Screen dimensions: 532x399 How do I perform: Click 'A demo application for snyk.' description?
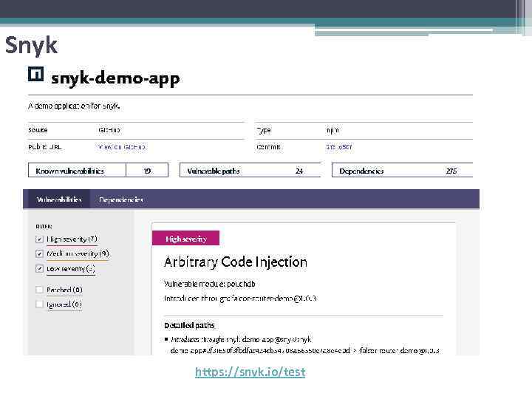(x=74, y=106)
